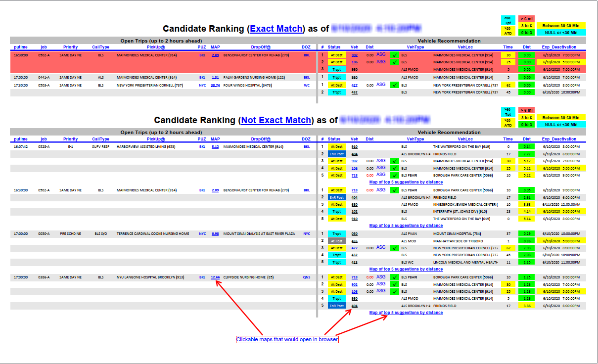Open top 5 suggestions map under job 0386-A
598x364 pixels.
(x=406, y=313)
